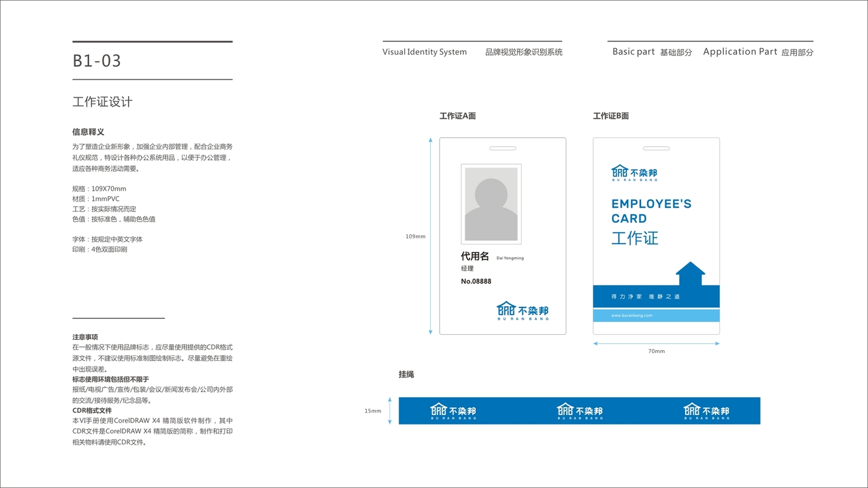The width and height of the screenshot is (868, 488).
Task: Select the gray portrait photo placeholder
Action: click(x=491, y=204)
